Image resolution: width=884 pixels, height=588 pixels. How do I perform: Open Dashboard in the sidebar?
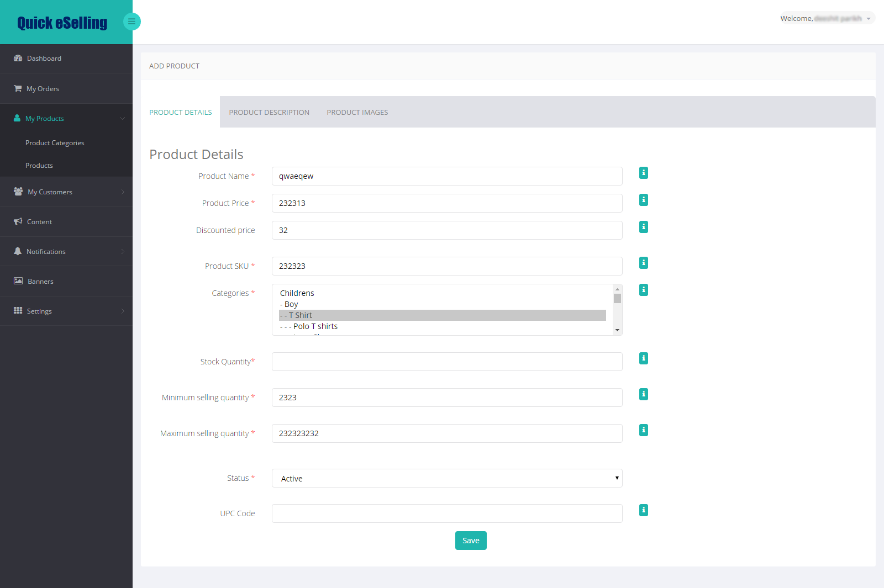pos(66,59)
